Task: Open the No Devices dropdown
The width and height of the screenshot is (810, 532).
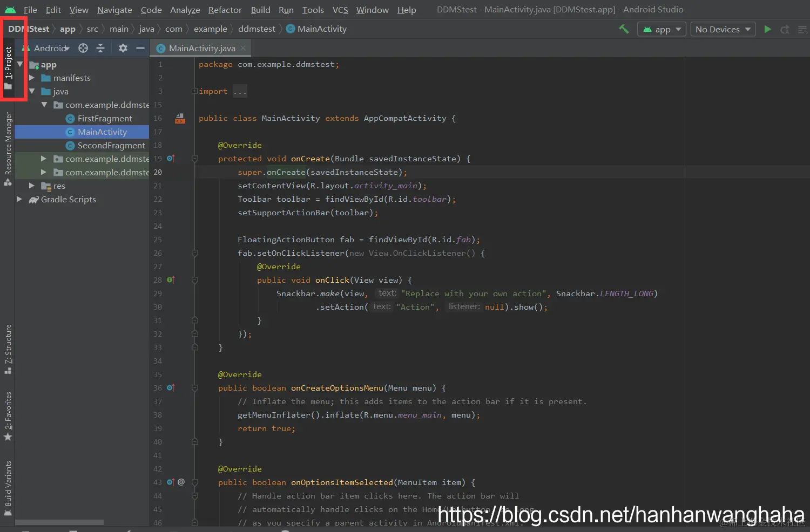Action: 723,29
